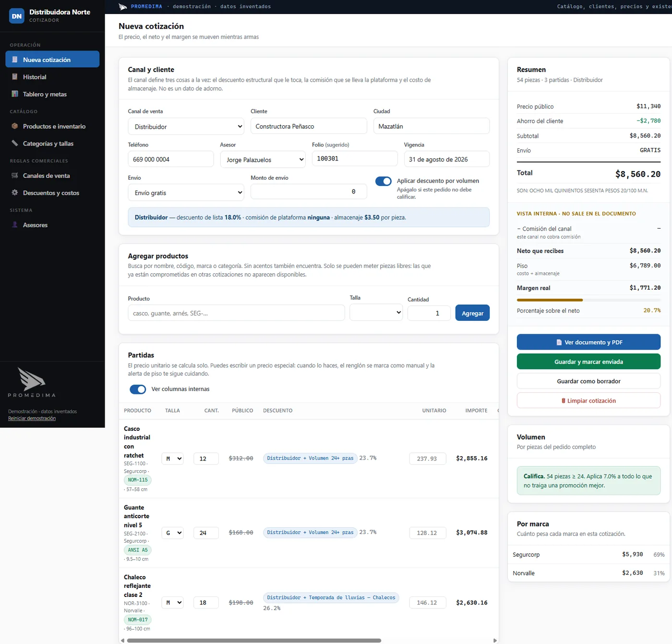Click the horizontal scrollbar under Partidas table

pyautogui.click(x=254, y=641)
